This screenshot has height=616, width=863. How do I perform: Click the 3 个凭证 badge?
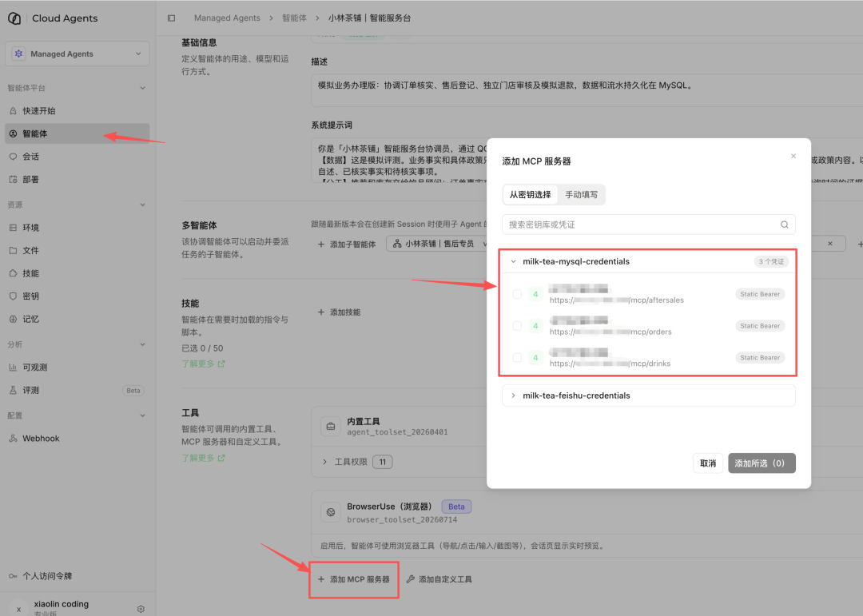pyautogui.click(x=771, y=261)
